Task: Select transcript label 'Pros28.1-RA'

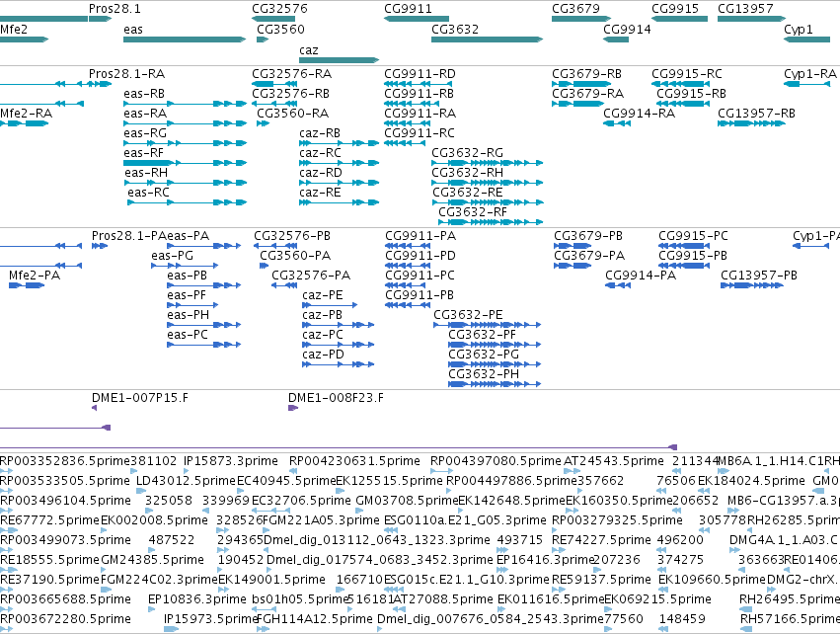Action: (126, 73)
